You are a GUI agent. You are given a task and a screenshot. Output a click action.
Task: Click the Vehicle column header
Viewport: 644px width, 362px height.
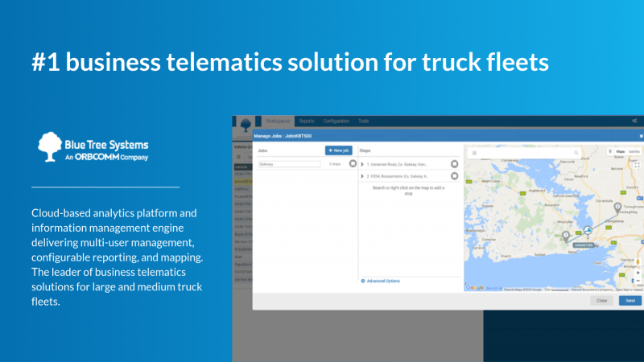(x=243, y=167)
